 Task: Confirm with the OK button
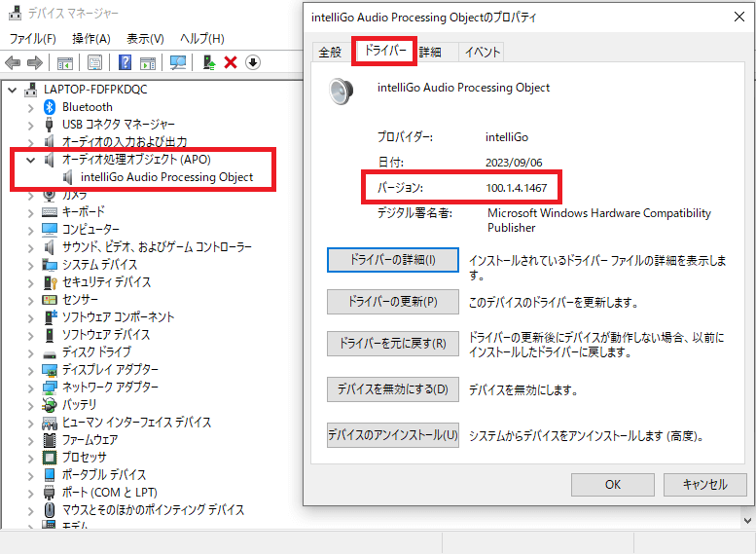(613, 485)
